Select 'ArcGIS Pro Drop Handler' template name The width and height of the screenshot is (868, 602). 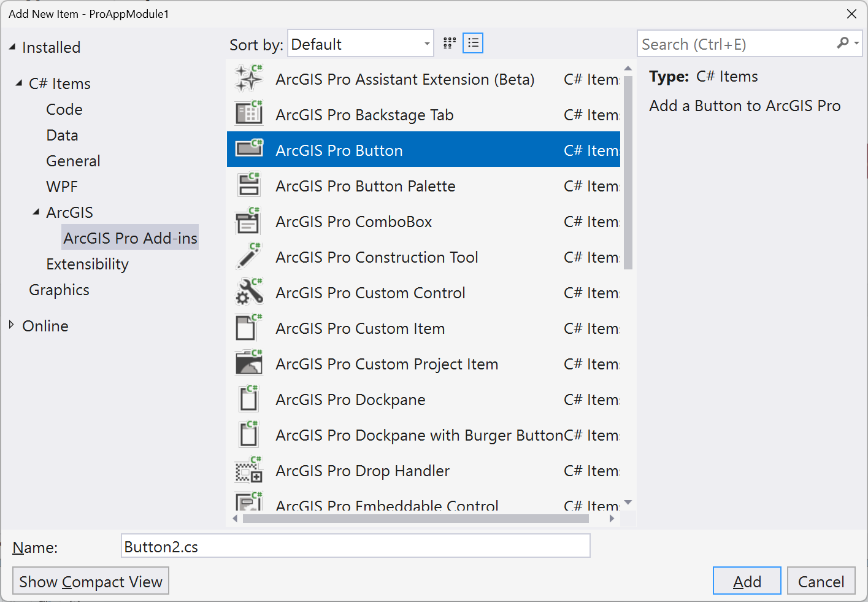coord(363,471)
